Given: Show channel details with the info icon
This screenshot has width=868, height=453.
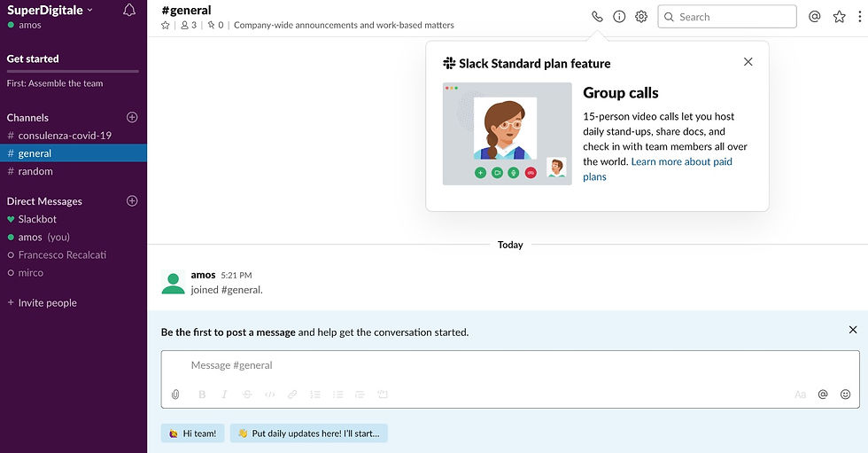Looking at the screenshot, I should (x=619, y=17).
